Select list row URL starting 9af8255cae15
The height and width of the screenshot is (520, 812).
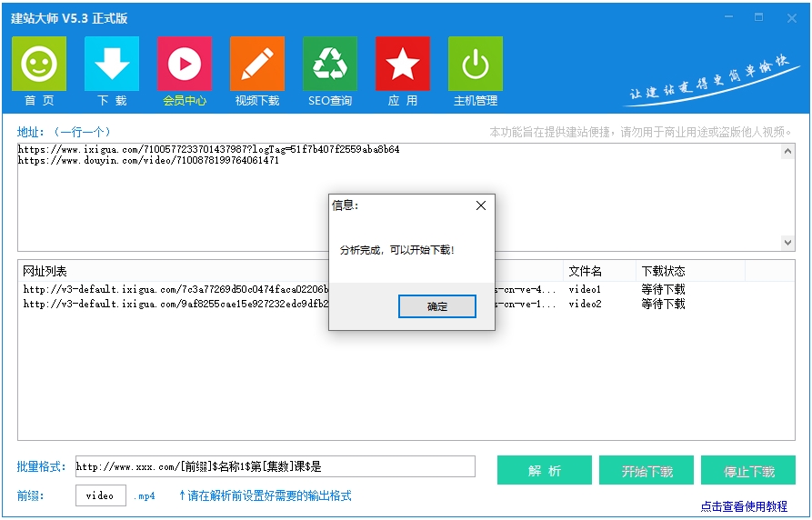coord(176,304)
